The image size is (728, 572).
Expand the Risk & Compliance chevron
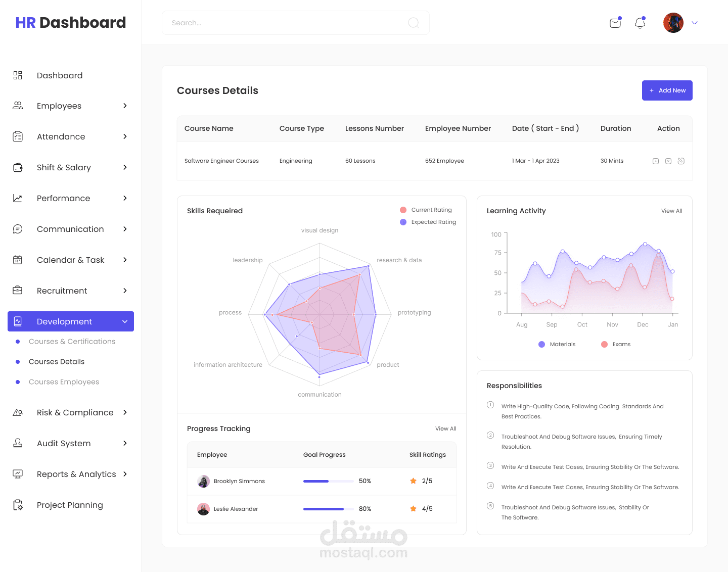tap(125, 412)
